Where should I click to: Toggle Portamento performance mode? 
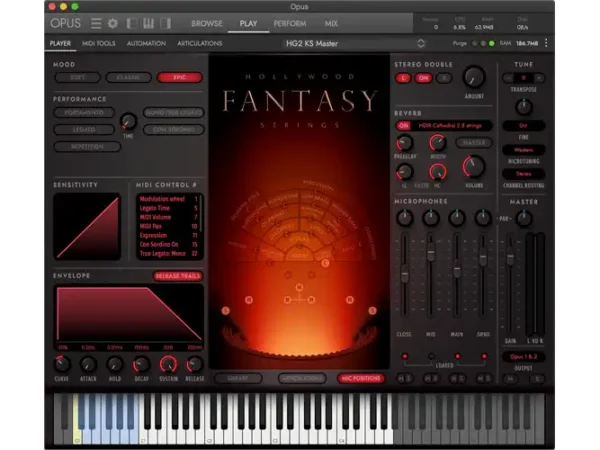point(84,112)
